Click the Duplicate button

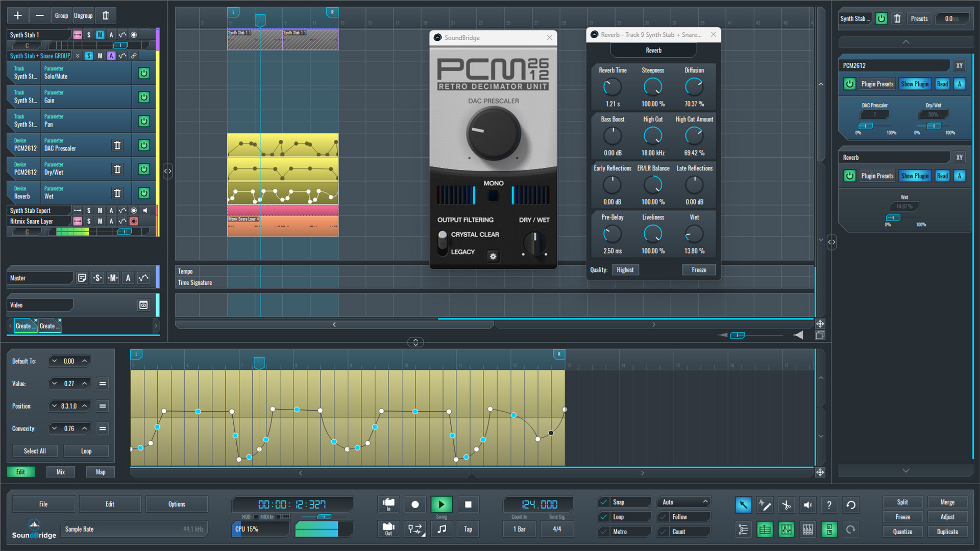point(947,532)
